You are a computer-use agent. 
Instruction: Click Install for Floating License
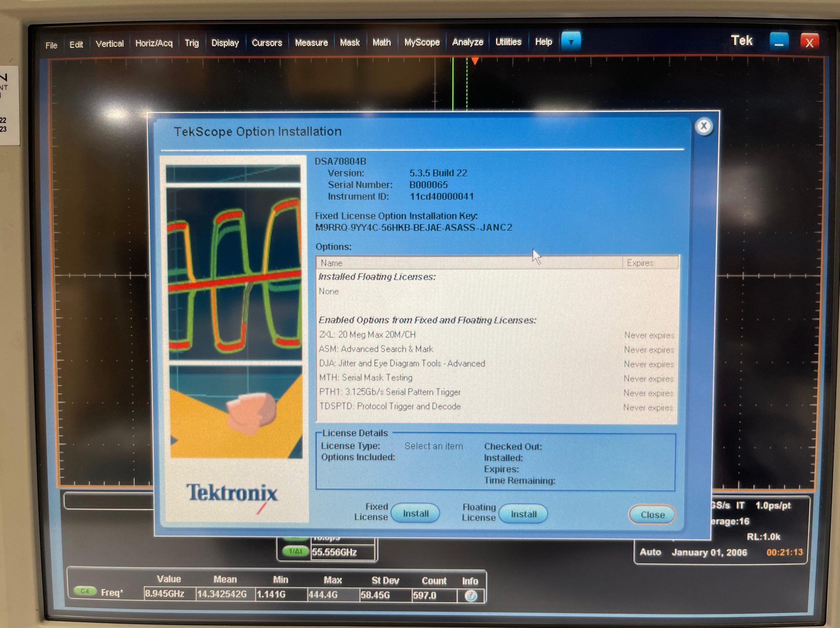[x=523, y=514]
